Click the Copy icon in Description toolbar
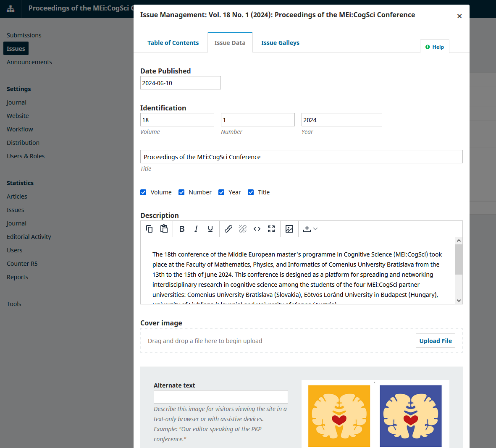Viewport: 496px width, 448px height. click(x=150, y=229)
